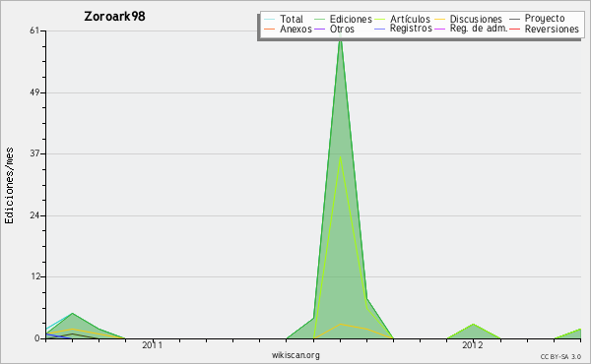This screenshot has width=591, height=364.
Task: Select the Anexos legend entry
Action: tap(295, 29)
